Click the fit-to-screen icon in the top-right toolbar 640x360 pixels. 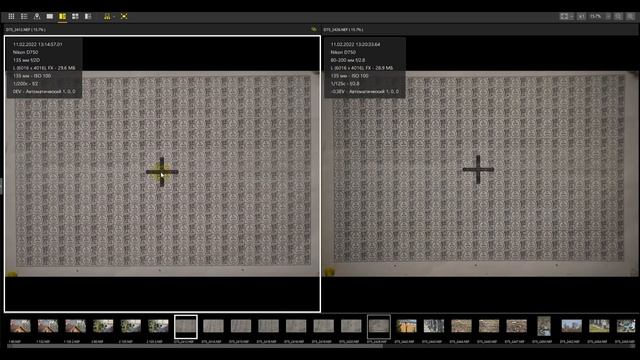pyautogui.click(x=564, y=16)
